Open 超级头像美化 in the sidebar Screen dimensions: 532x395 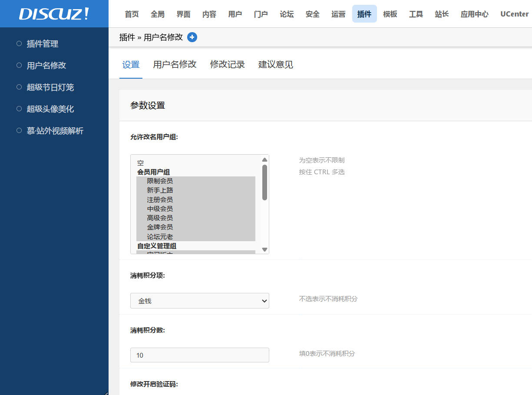tap(50, 109)
